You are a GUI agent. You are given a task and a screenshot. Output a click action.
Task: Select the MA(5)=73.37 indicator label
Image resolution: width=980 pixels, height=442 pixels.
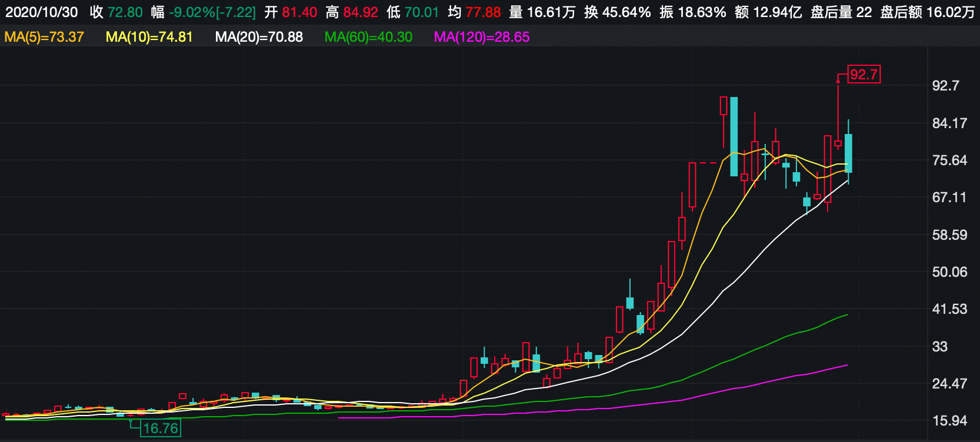44,37
